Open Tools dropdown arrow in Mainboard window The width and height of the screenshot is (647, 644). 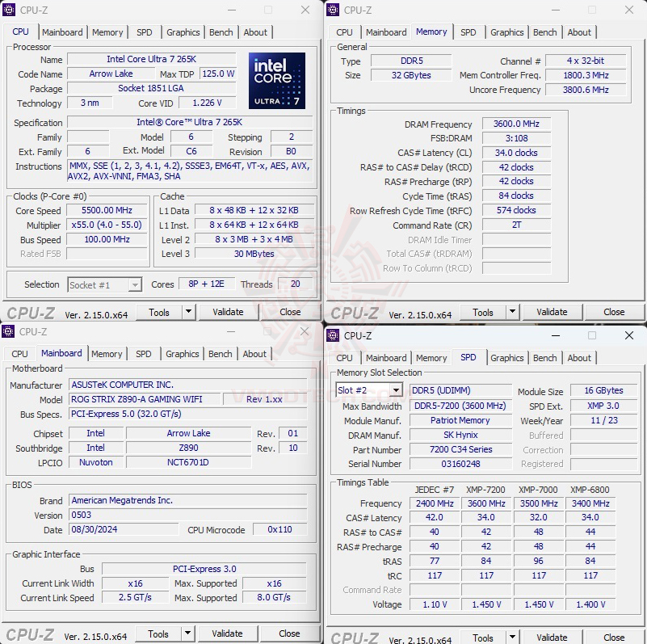(x=187, y=633)
